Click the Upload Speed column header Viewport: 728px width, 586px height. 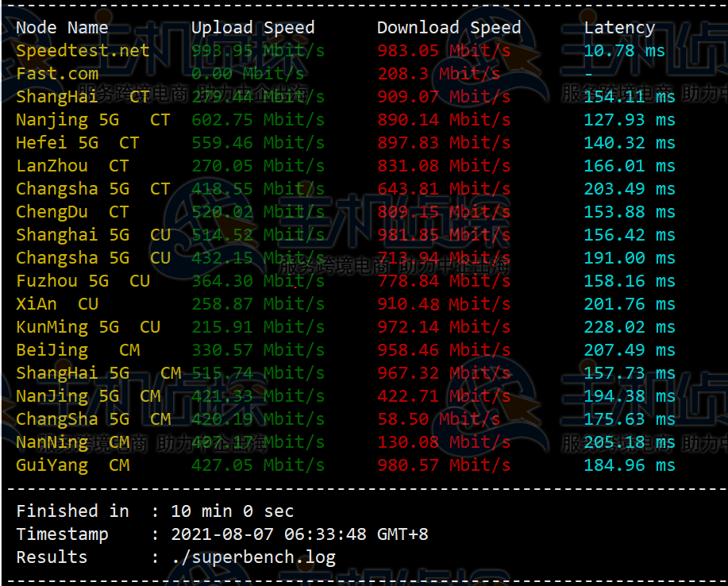tap(253, 28)
